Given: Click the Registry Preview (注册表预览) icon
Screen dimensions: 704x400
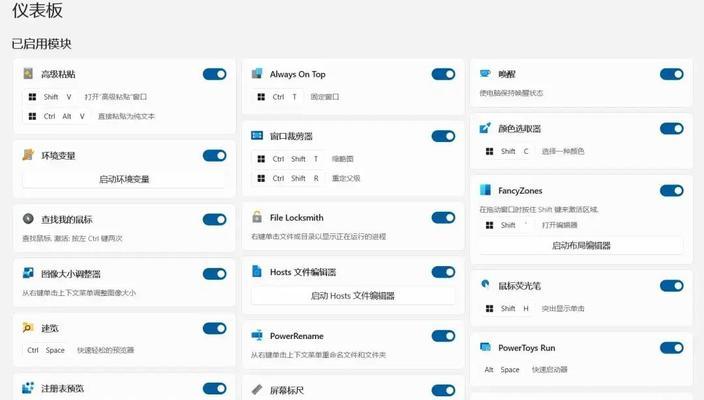Looking at the screenshot, I should click(x=28, y=387).
